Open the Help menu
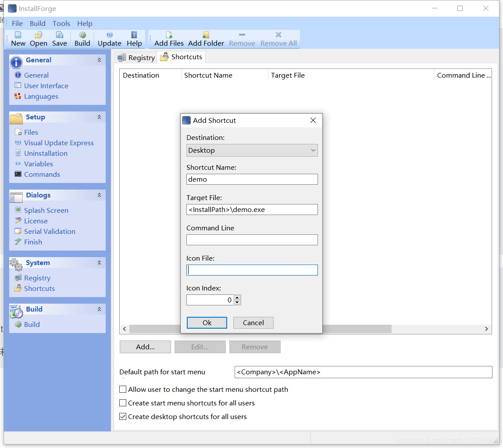503x448 pixels. [85, 23]
